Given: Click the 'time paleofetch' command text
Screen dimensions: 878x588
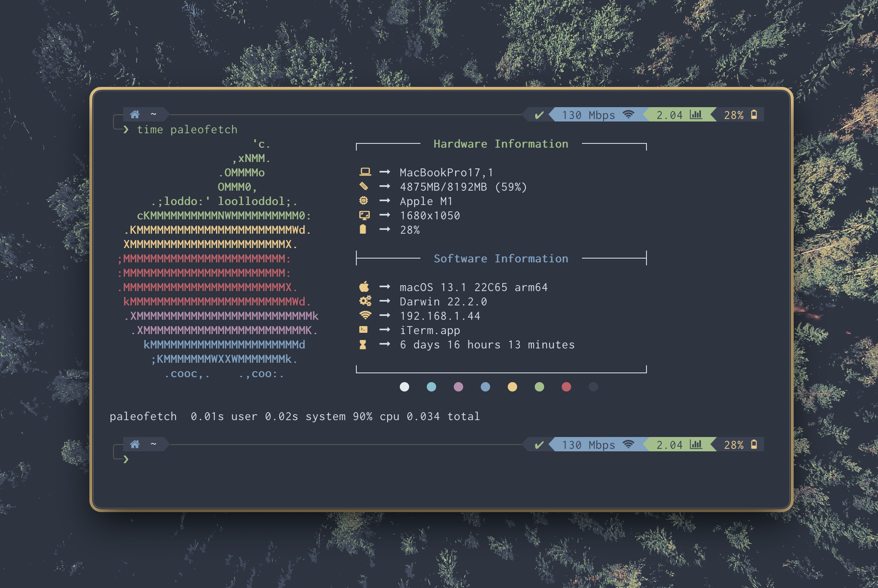Looking at the screenshot, I should point(187,130).
